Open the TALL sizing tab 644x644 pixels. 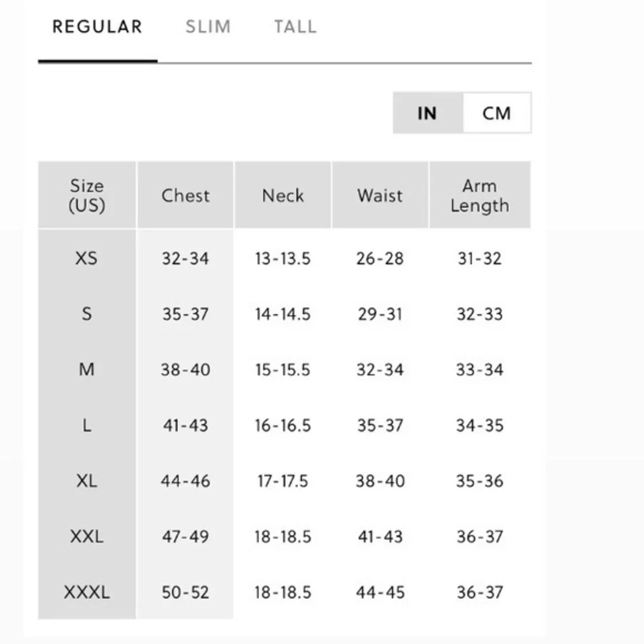point(296,27)
